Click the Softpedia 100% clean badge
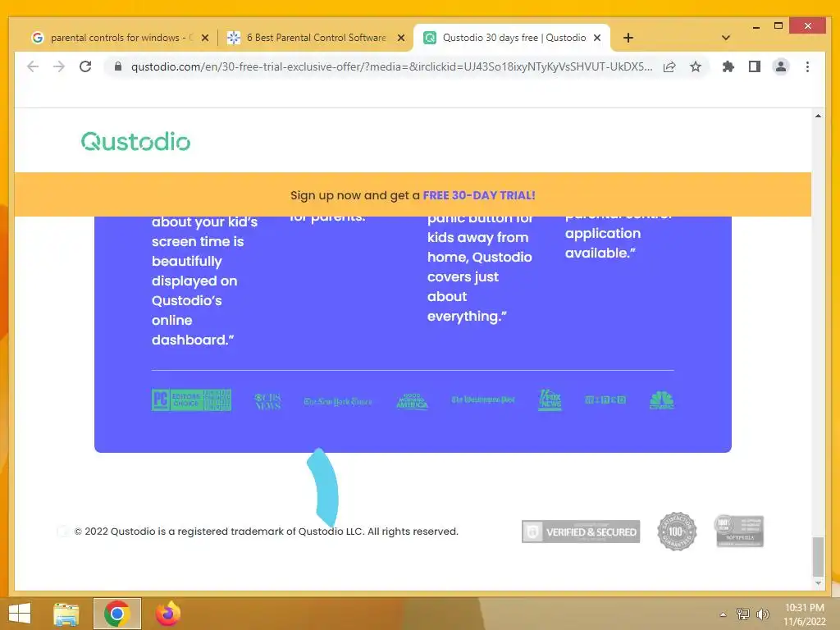The image size is (840, 630). tap(739, 531)
